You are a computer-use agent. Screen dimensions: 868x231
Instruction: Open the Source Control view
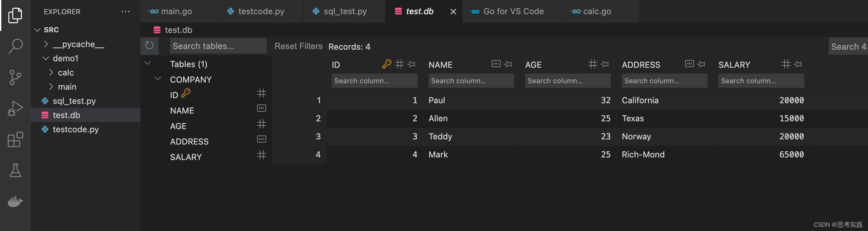coord(15,77)
